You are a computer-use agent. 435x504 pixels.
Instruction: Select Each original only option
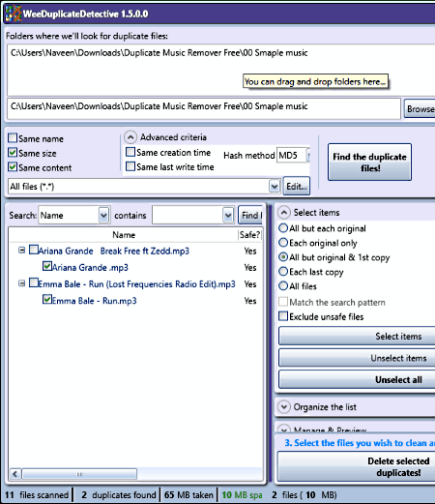[x=283, y=243]
